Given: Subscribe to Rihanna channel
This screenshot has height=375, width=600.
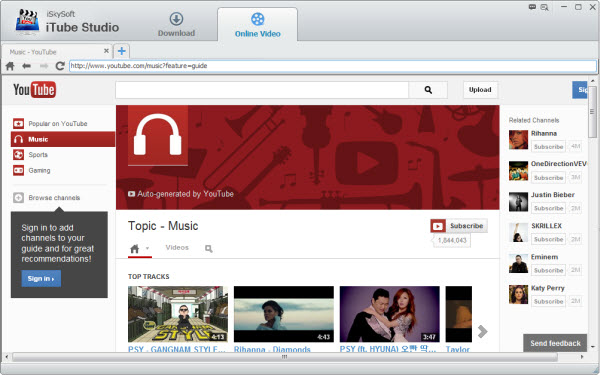Looking at the screenshot, I should pyautogui.click(x=548, y=147).
